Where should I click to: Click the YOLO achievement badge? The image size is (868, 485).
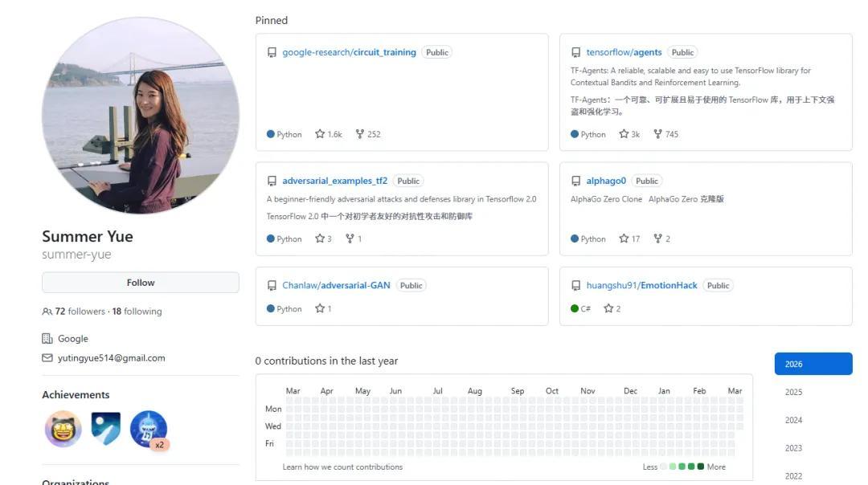[x=63, y=429]
